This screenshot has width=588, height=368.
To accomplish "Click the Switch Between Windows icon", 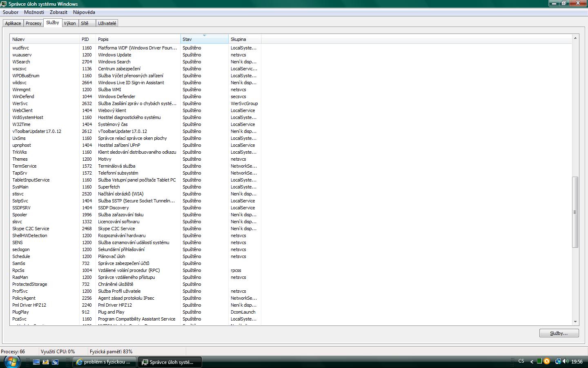I will point(55,362).
